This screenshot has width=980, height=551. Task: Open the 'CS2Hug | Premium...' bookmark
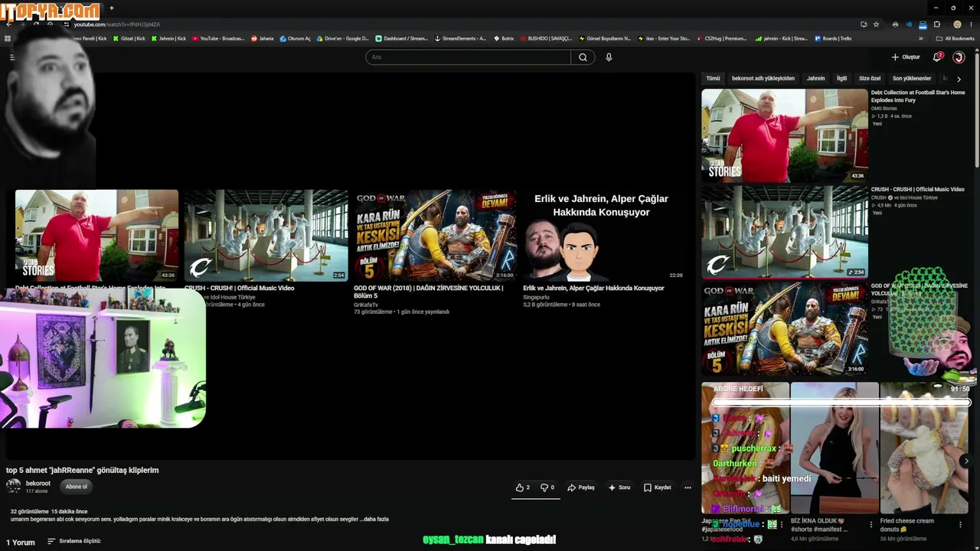[721, 38]
